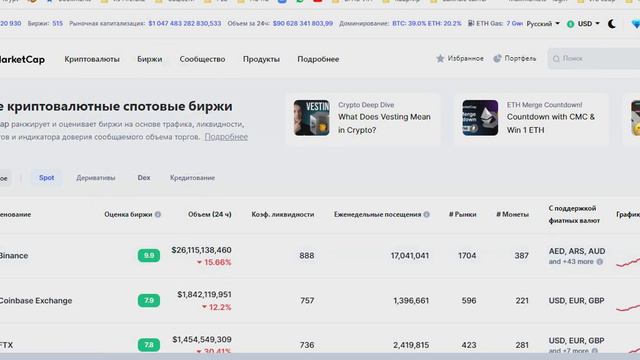The image size is (640, 360).
Task: Click Binance weekly visits 17,041,041
Action: (410, 256)
